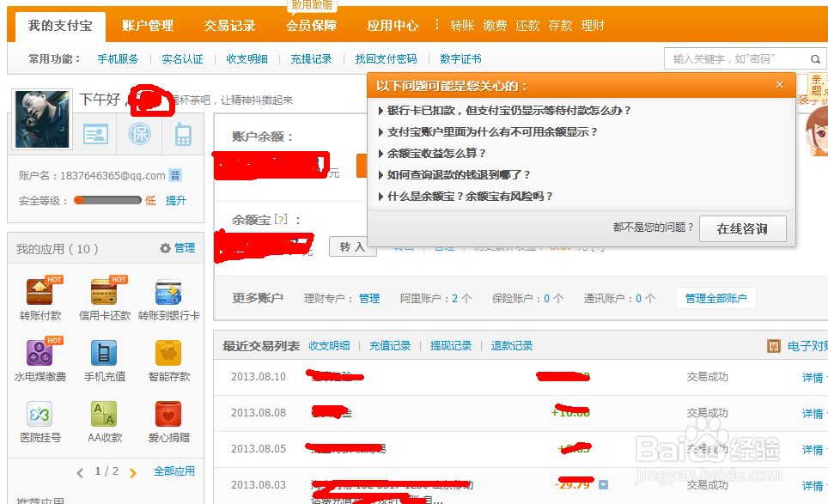The image size is (828, 504).
Task: Focus the keyword search input field
Action: 737,59
